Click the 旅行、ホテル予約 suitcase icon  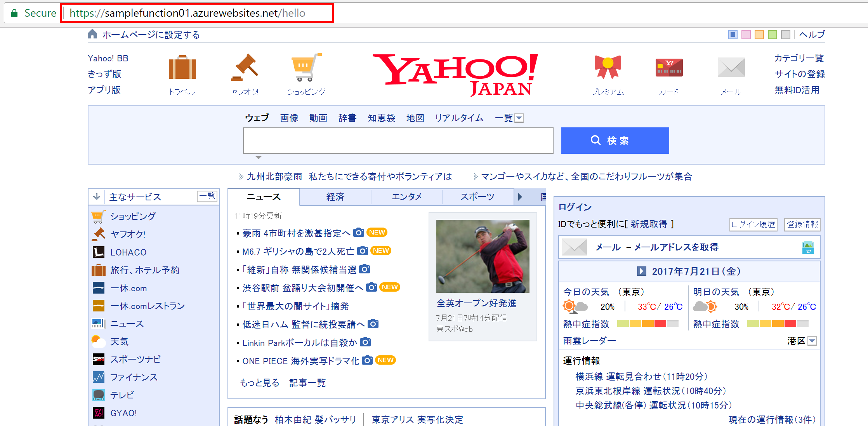[99, 270]
